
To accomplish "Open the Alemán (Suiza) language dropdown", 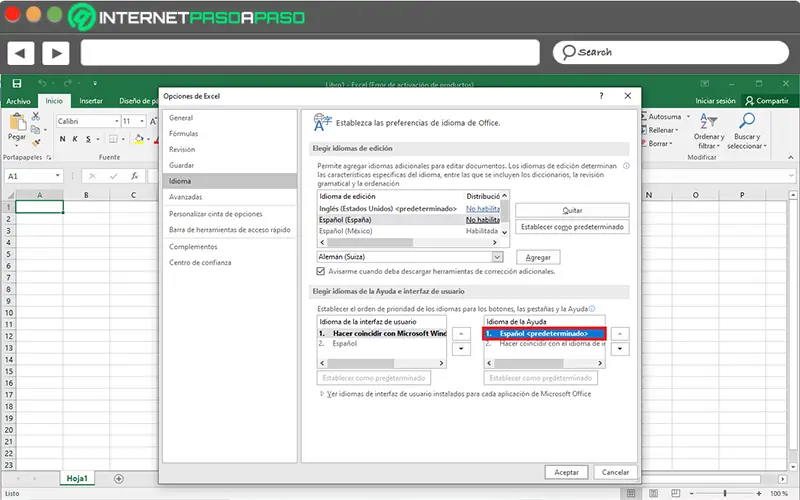I will coord(497,257).
